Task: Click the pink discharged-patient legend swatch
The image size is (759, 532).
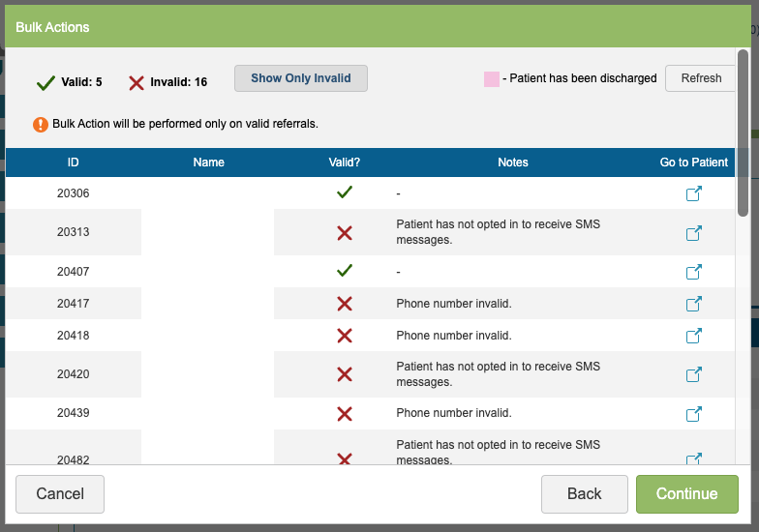Action: [492, 78]
